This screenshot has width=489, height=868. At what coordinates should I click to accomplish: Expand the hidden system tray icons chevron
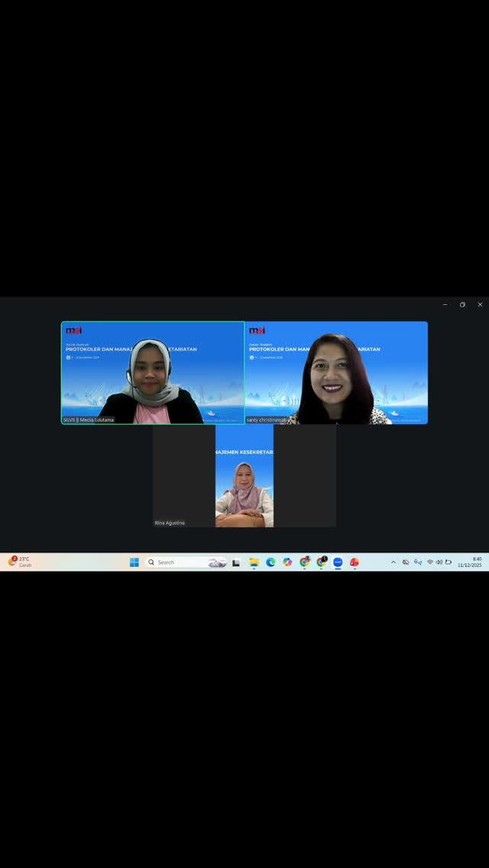tap(393, 562)
